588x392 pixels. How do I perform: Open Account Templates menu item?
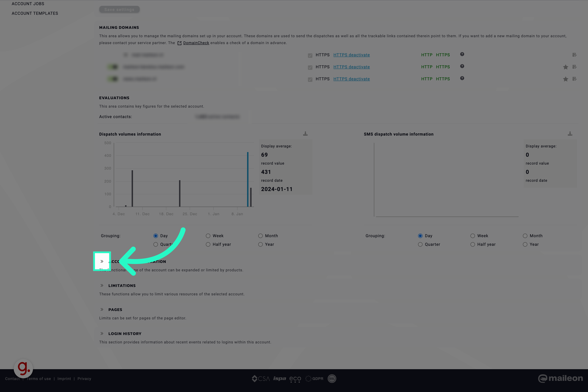[x=35, y=13]
